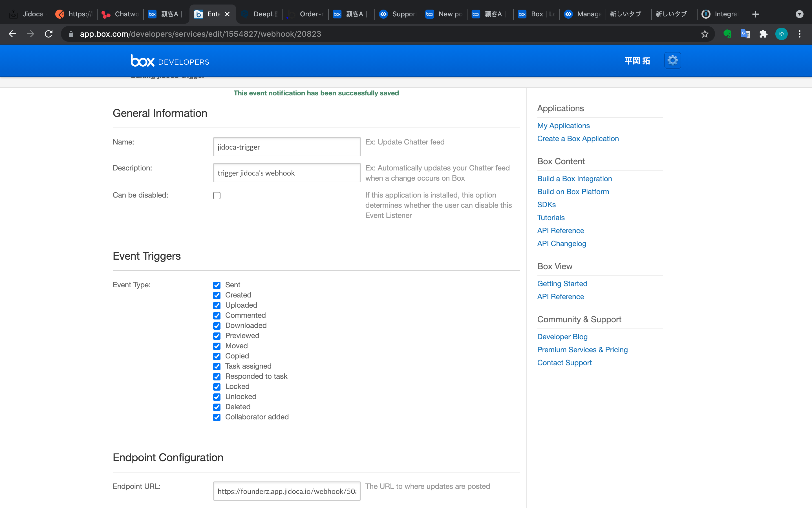Open the API Changelog link
The height and width of the screenshot is (508, 812).
tap(562, 244)
